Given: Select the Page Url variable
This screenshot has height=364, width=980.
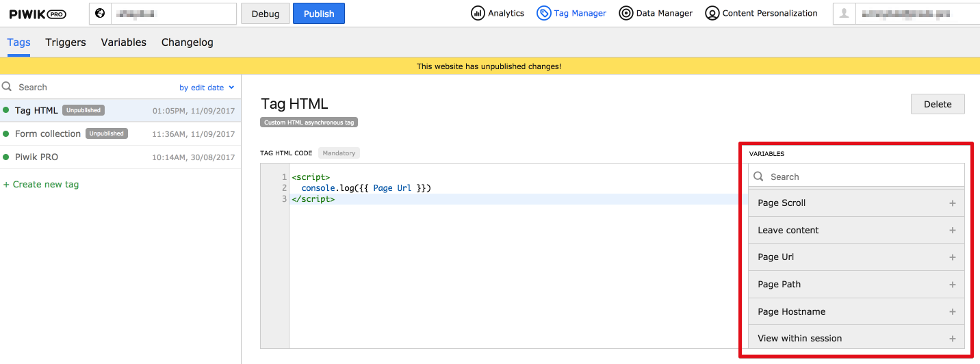Looking at the screenshot, I should tap(856, 257).
